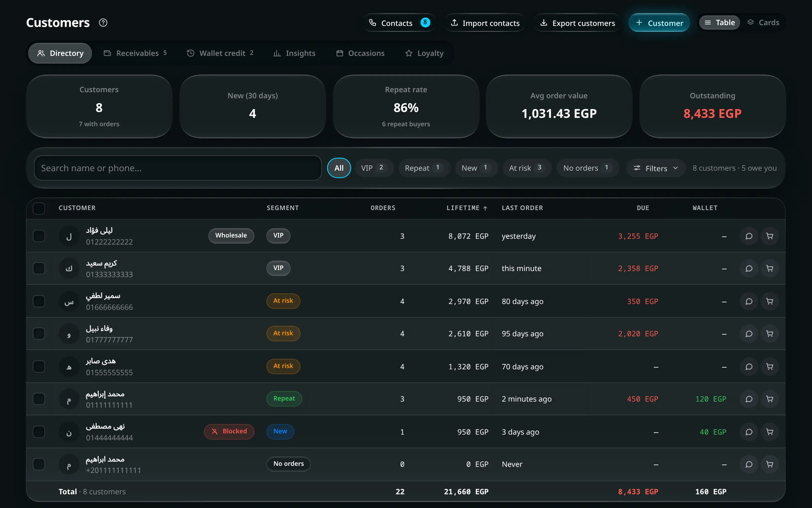812x508 pixels.
Task: Toggle the select-all header checkbox
Action: (x=39, y=208)
